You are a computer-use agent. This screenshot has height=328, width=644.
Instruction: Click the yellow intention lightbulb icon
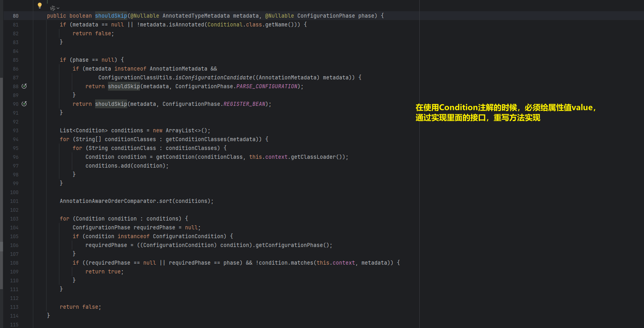coord(40,6)
